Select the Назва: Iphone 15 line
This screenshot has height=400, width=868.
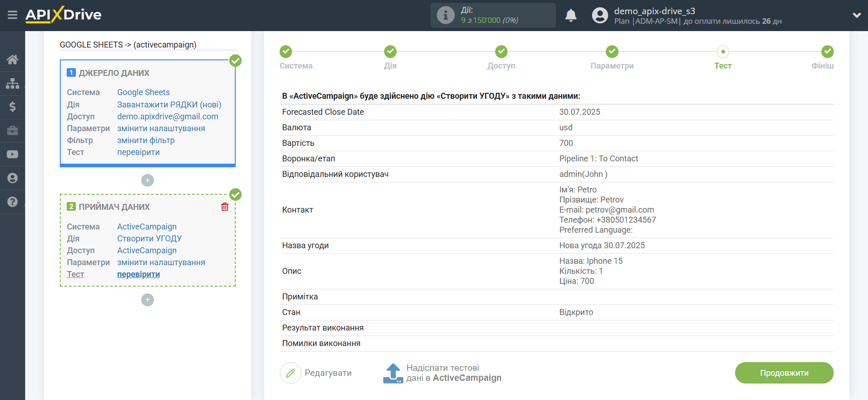(591, 261)
